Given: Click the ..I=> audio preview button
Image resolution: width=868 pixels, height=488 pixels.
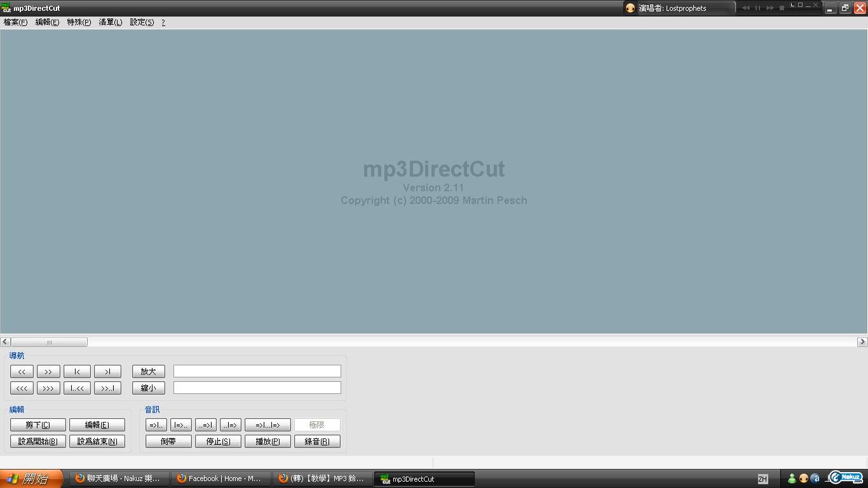Looking at the screenshot, I should [231, 425].
